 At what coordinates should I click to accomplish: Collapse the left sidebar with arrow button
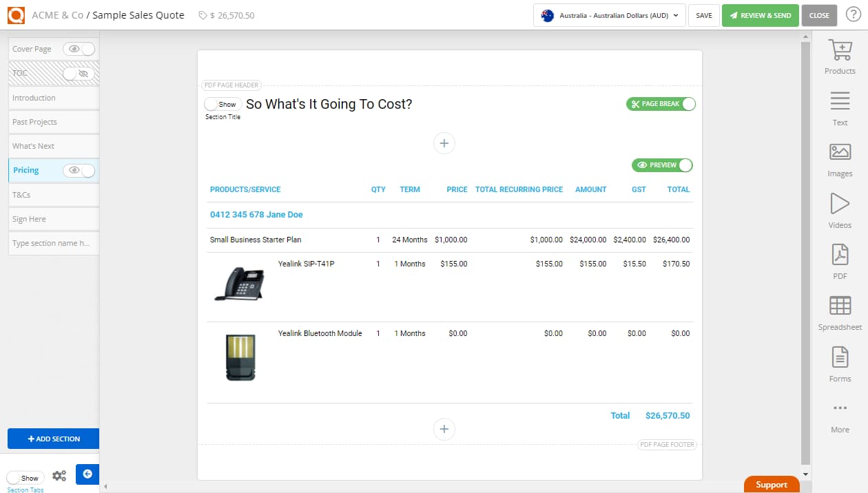coord(87,474)
